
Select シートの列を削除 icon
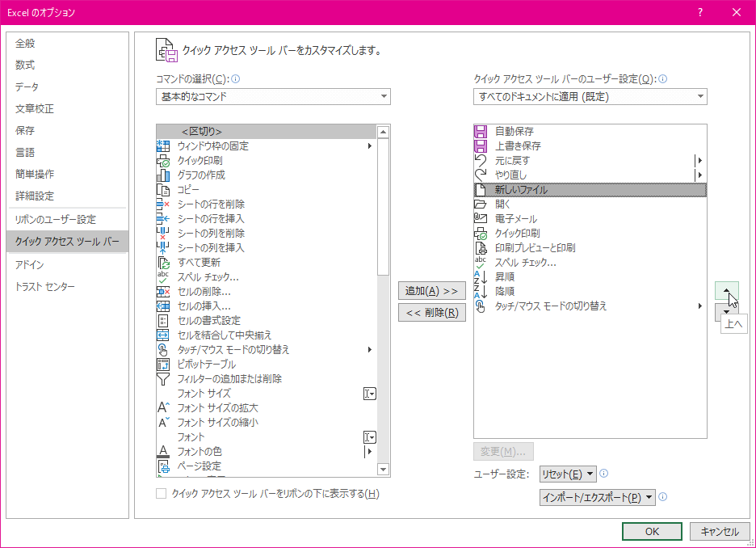click(x=163, y=234)
